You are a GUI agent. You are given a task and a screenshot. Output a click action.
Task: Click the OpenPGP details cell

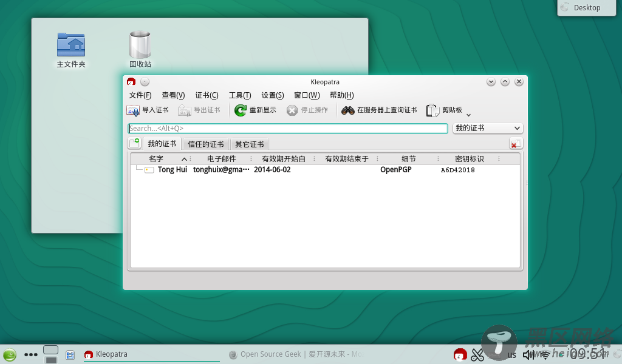tap(396, 170)
